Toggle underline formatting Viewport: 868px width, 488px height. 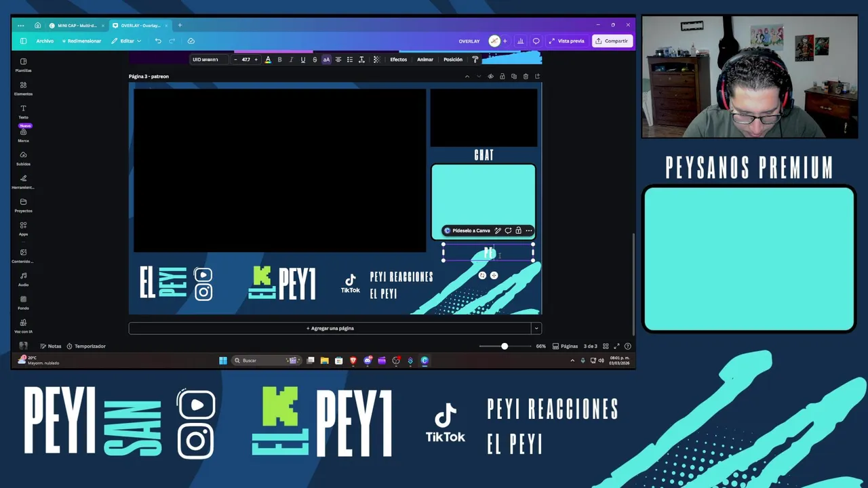pos(302,60)
